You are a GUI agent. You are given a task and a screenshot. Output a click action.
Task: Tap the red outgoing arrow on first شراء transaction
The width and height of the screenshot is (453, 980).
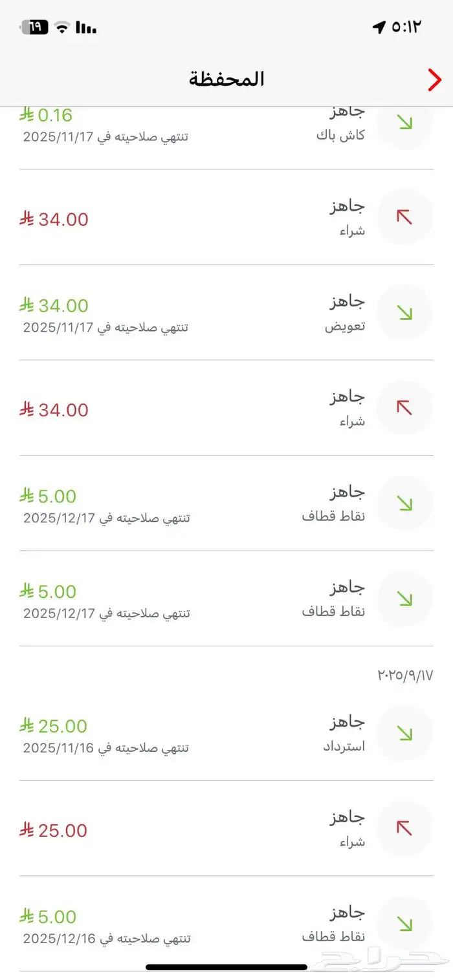[405, 217]
